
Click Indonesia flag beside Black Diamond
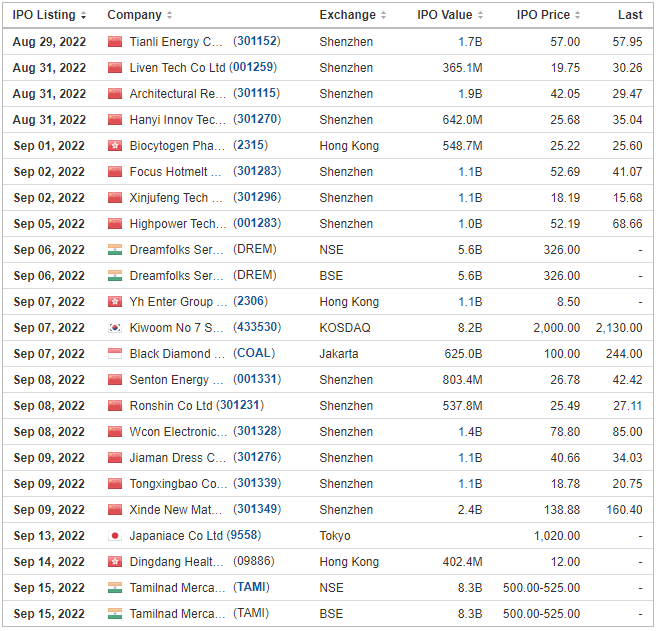pyautogui.click(x=115, y=354)
